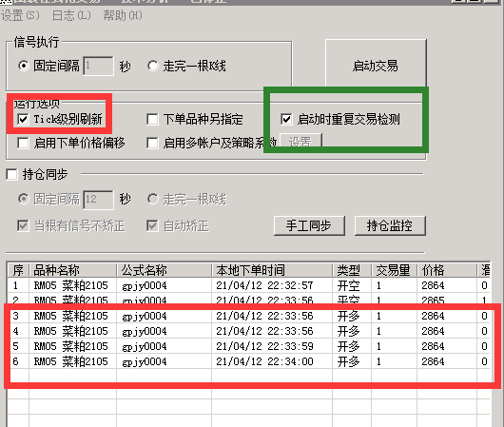The height and width of the screenshot is (427, 504).
Task: Sort by the 序 column header
Action: (18, 270)
